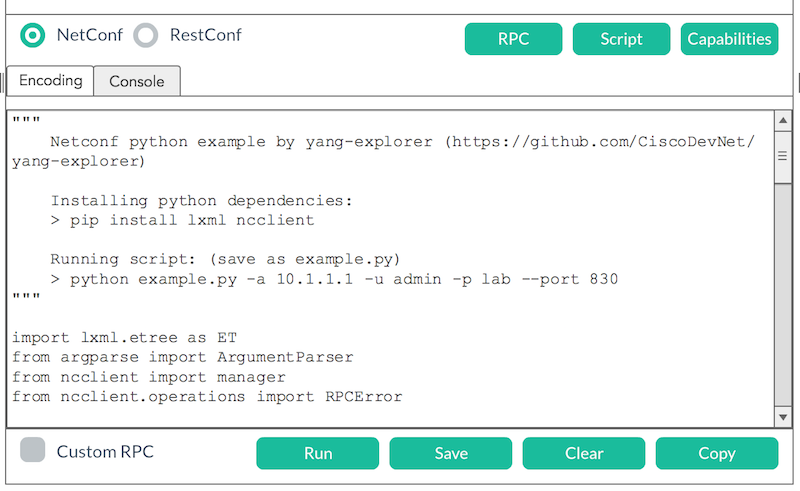The image size is (800, 491).
Task: Enable the Custom RPC checkbox
Action: click(33, 450)
